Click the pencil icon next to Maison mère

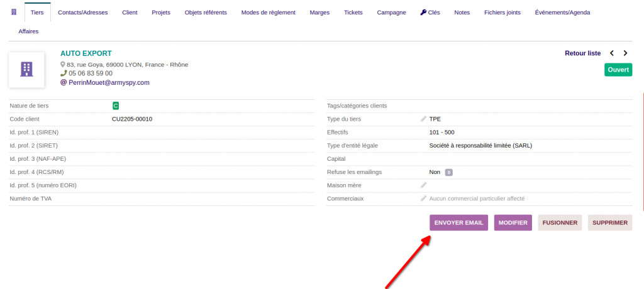[423, 185]
